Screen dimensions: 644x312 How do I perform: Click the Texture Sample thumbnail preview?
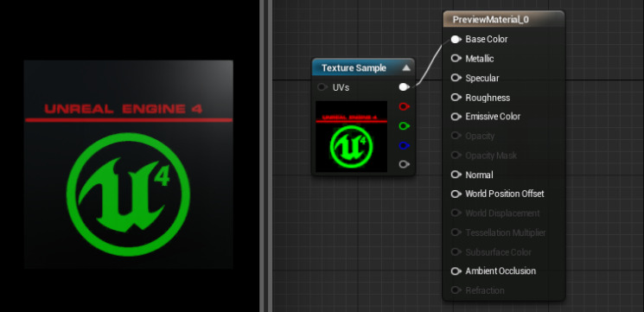[x=351, y=137]
